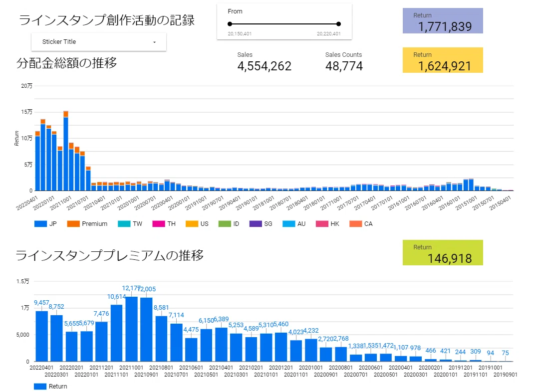Click the bar labeled 4,475
The width and height of the screenshot is (536, 392).
tap(192, 350)
